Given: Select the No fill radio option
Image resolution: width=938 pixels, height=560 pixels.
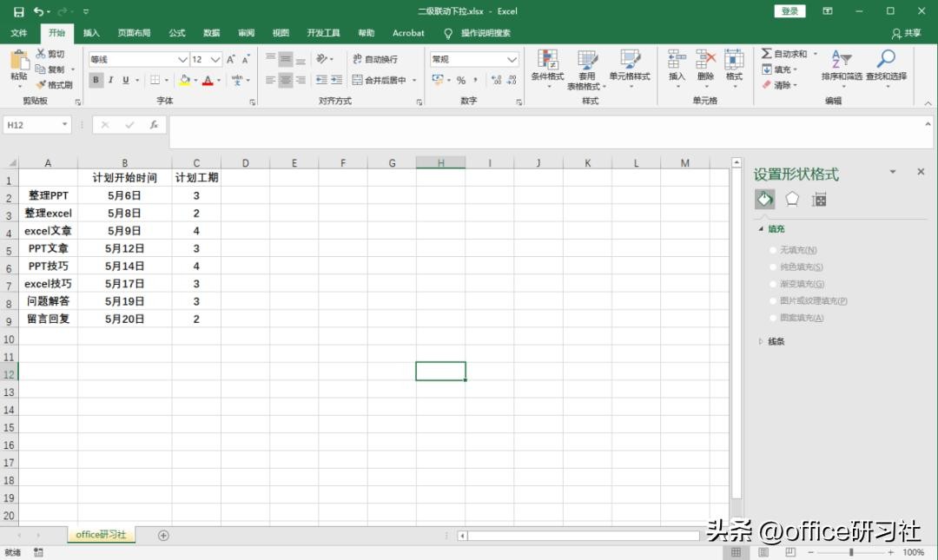Looking at the screenshot, I should 773,250.
